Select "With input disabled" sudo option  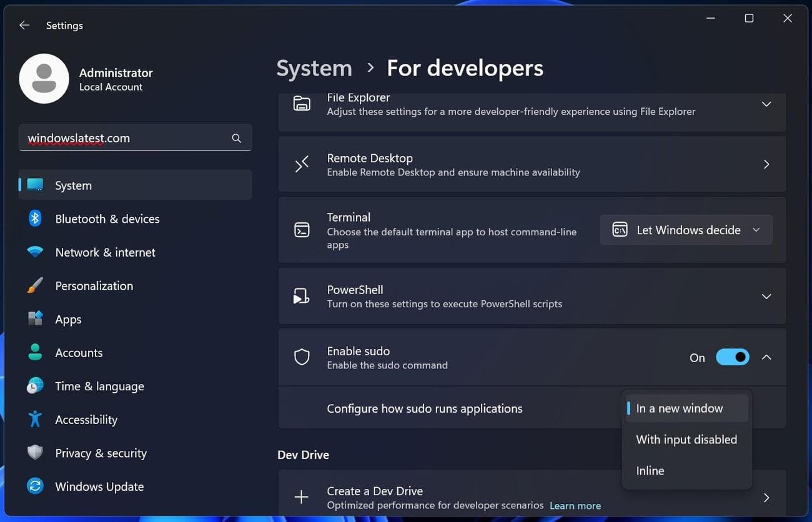[x=686, y=440]
